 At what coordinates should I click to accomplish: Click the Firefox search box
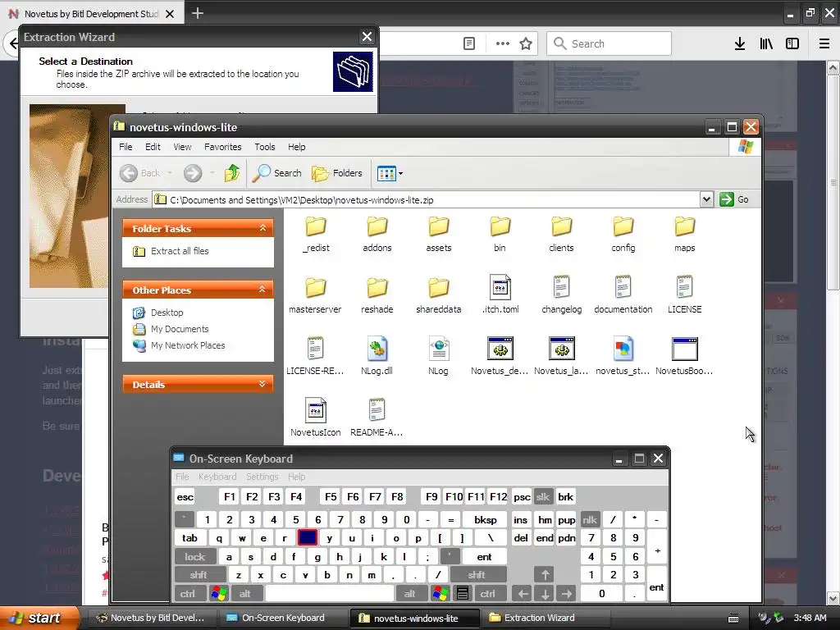tap(609, 43)
